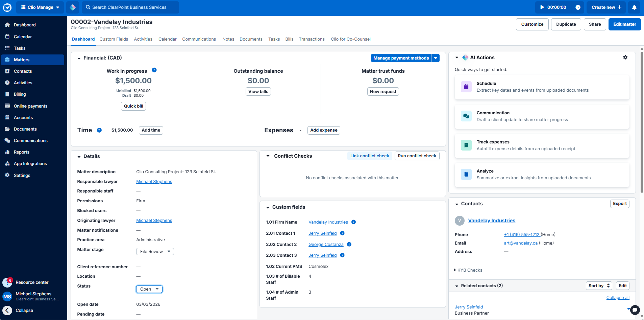Collapse the Conflict Checks section
The height and width of the screenshot is (320, 644).
(268, 156)
